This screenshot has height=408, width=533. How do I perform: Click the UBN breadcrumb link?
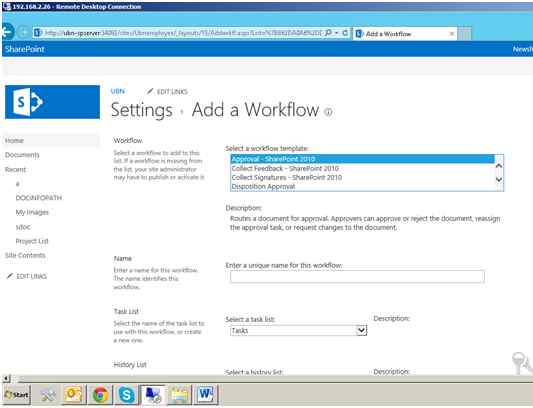pos(118,91)
